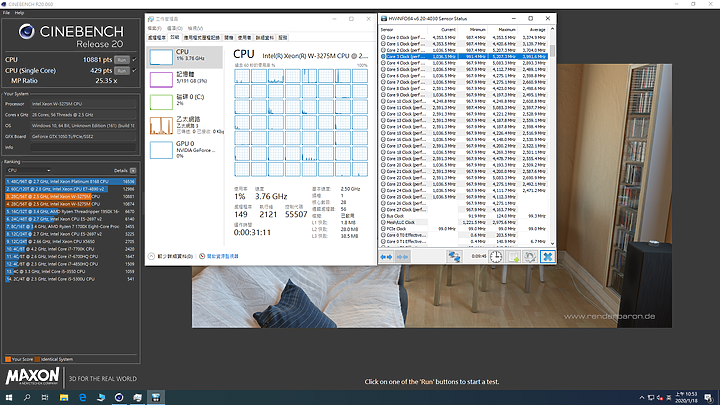Screen dimensions: 720x405
Task: Select Bus Clock row in HWiNFO
Action: 464,216
